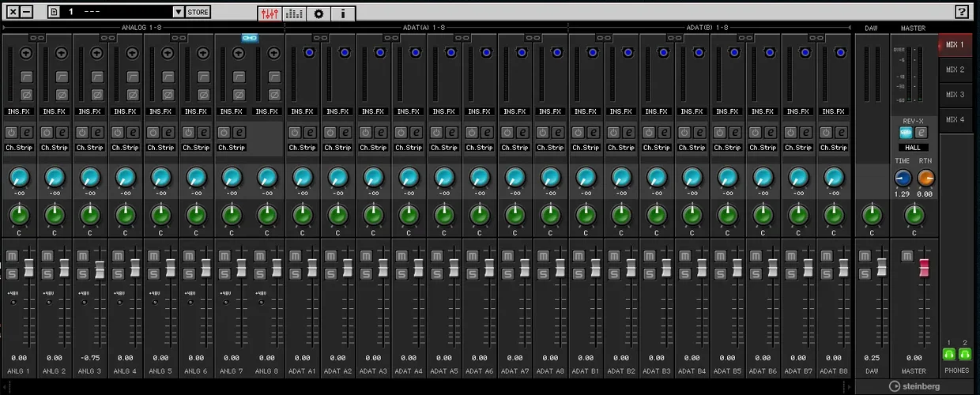
Task: Toggle the phase invert on ANLG 1
Action: 26,95
